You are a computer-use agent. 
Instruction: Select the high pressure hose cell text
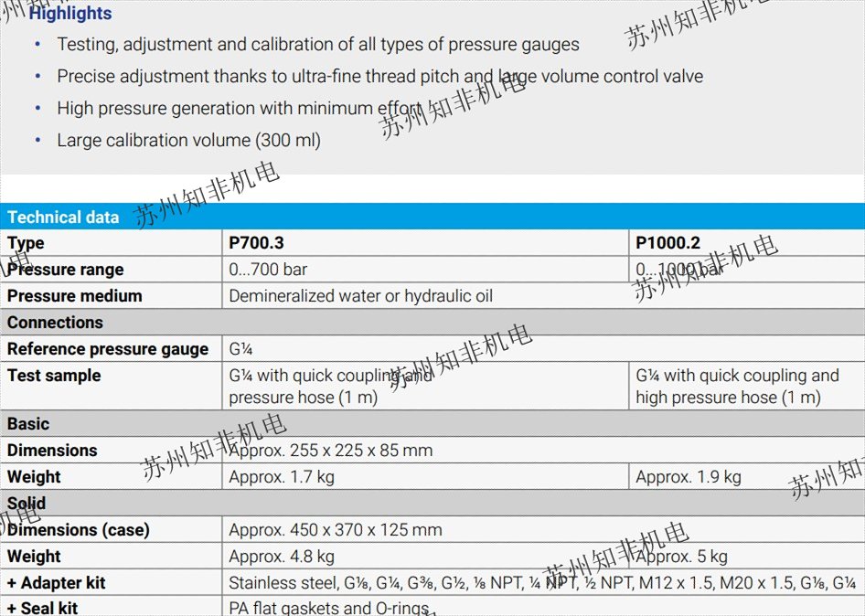point(737,387)
